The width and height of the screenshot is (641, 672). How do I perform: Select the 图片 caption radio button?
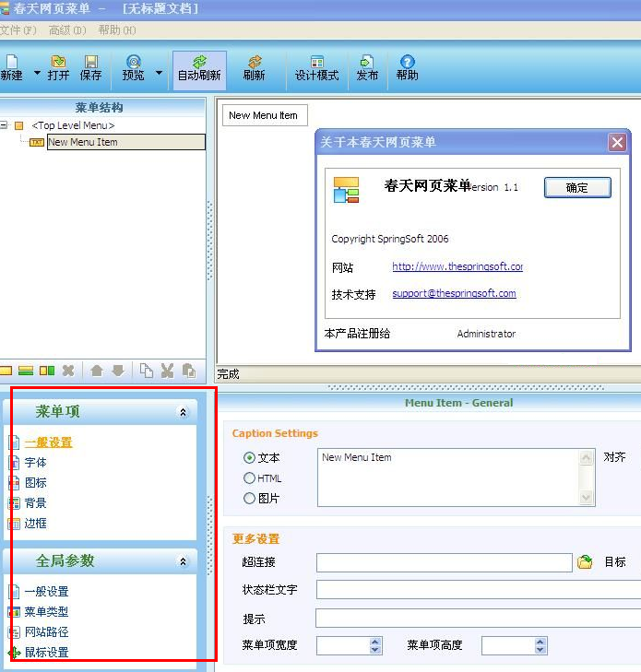coord(249,498)
